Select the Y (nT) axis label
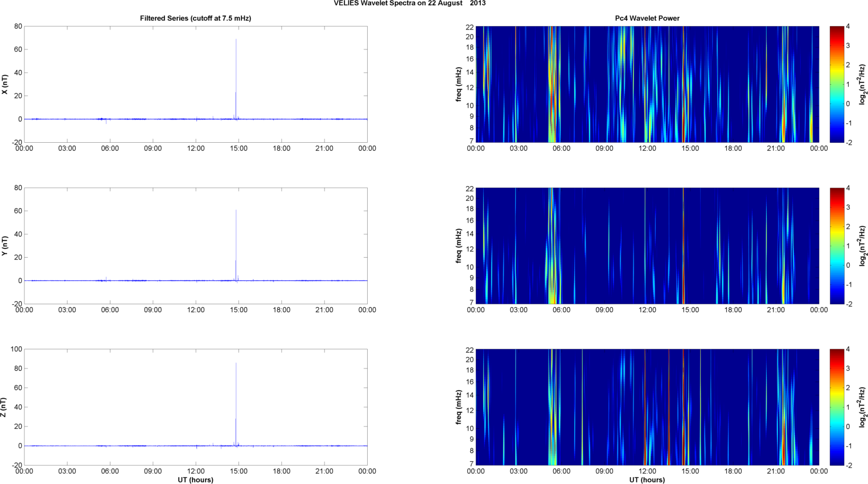This screenshot has width=868, height=484. tap(5, 246)
